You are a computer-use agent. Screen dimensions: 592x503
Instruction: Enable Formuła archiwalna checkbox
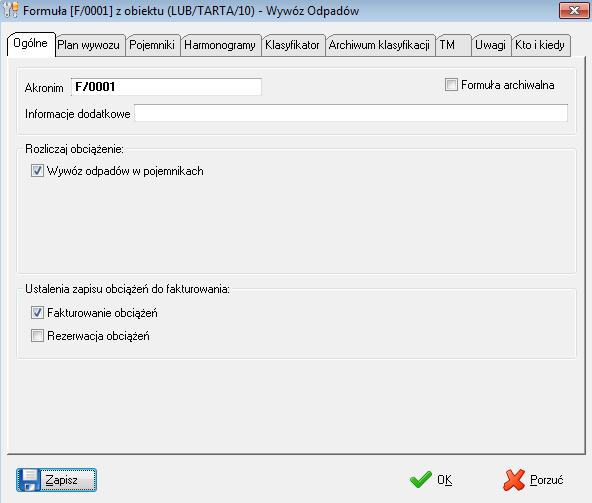(451, 84)
